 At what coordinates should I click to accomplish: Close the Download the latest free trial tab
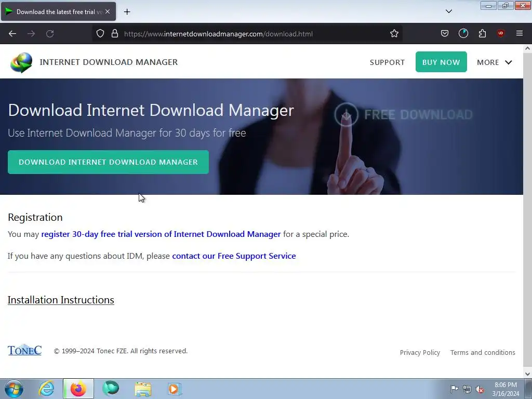coord(108,11)
